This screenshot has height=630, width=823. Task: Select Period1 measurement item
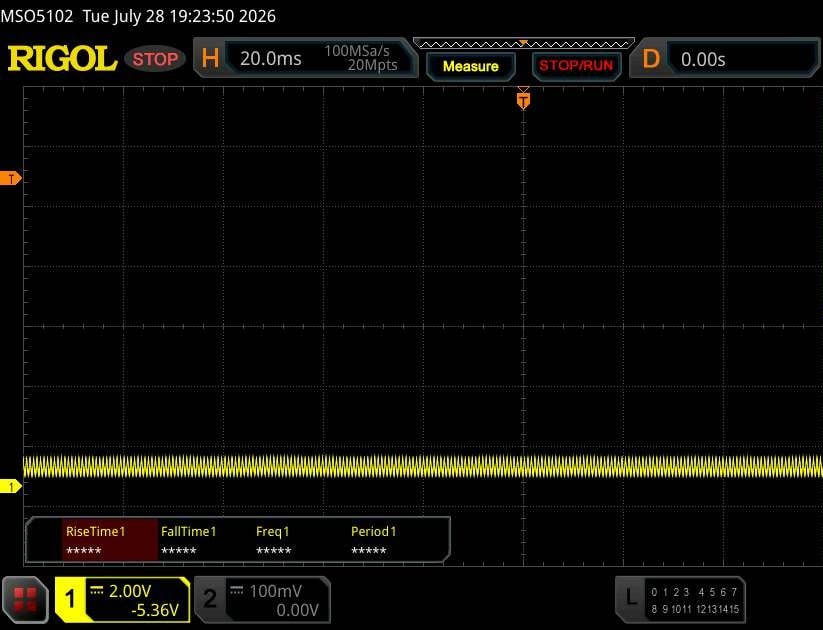373,540
